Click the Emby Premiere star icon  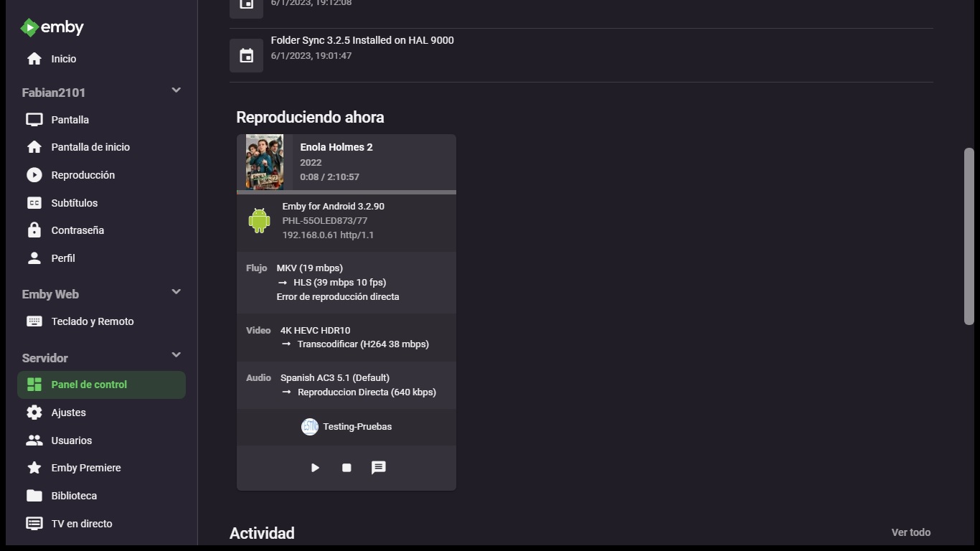click(34, 468)
